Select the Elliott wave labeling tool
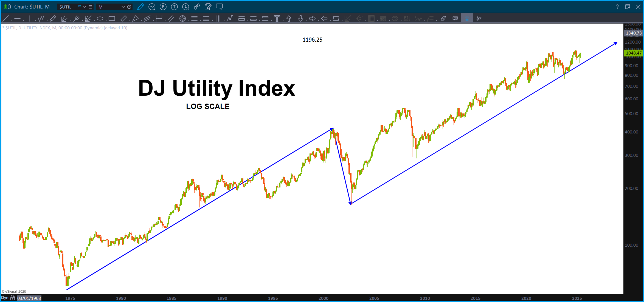Screen dimensions: 644x302 [x=230, y=19]
